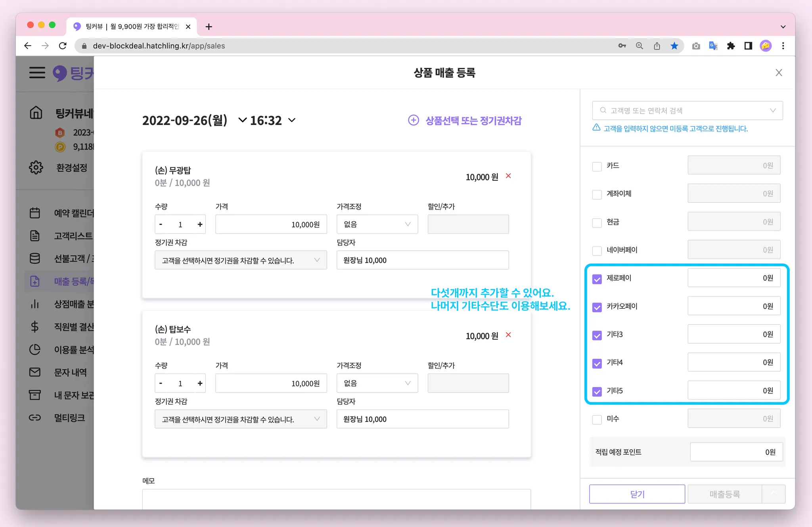This screenshot has width=812, height=527.
Task: Click the page reload icon
Action: pyautogui.click(x=63, y=46)
